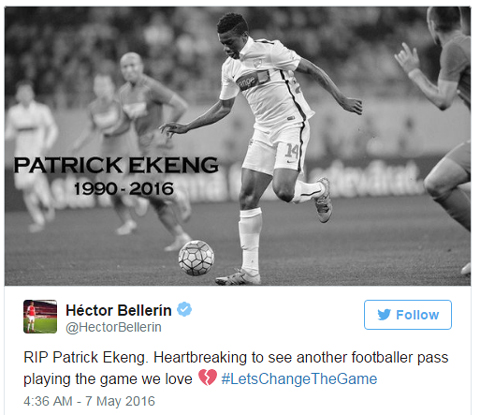Open the @HectorBellerin handle link

(x=114, y=327)
